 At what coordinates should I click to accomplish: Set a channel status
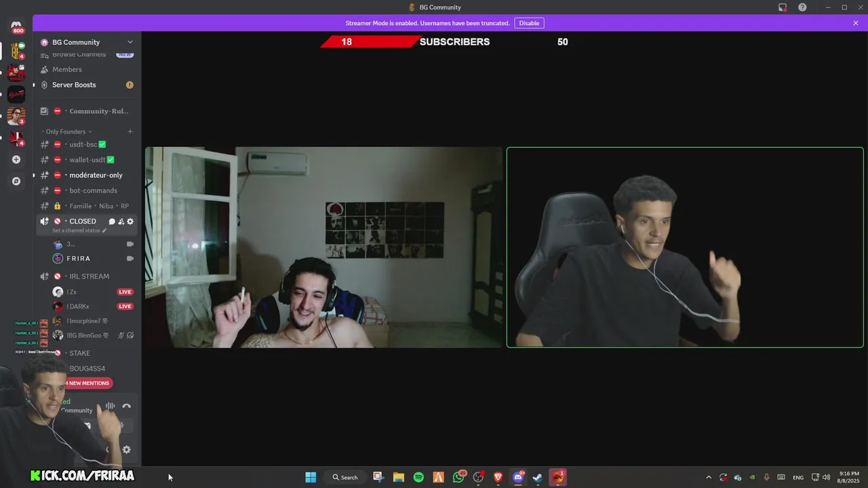pos(79,230)
